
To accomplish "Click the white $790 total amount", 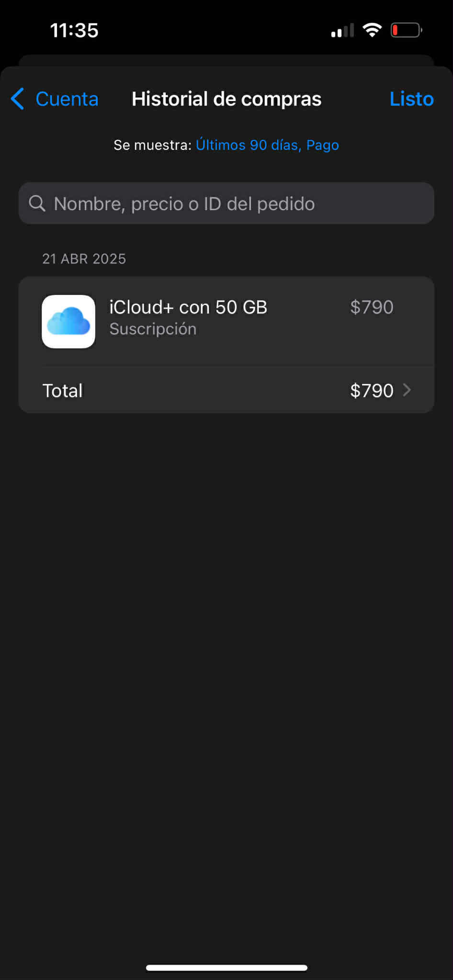I will click(372, 391).
